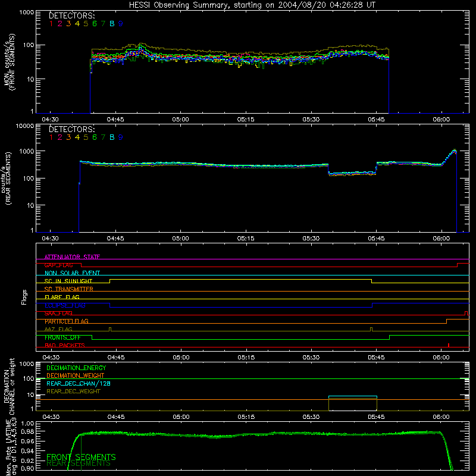This screenshot has height=476, width=476.
Task: Click the 0.98 value on livetime y-axis
Action: (27, 431)
